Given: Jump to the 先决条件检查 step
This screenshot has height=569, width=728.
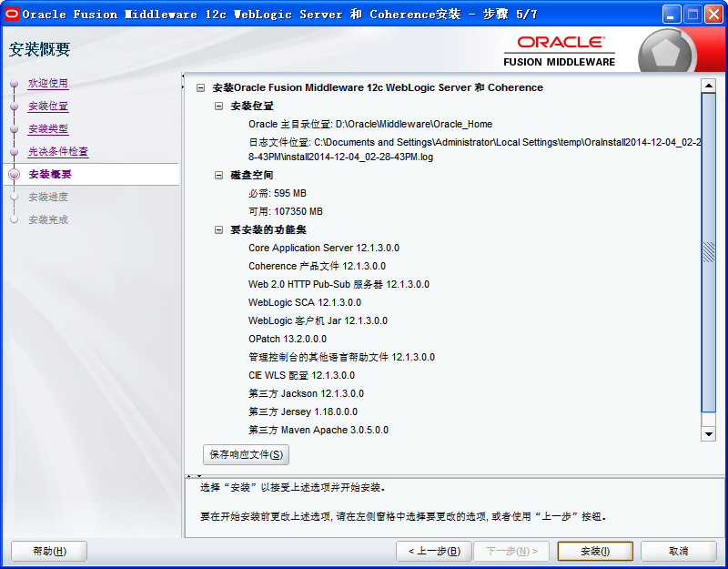Looking at the screenshot, I should coord(58,151).
